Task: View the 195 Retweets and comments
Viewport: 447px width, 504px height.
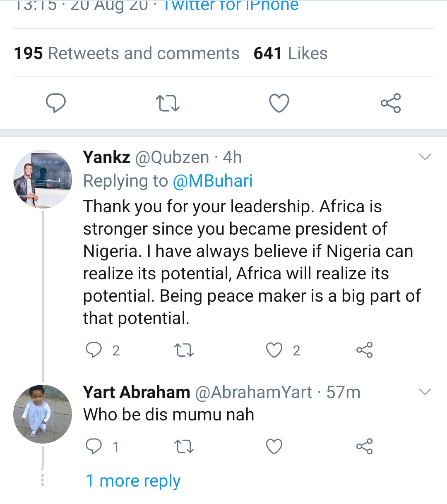Action: (x=127, y=53)
